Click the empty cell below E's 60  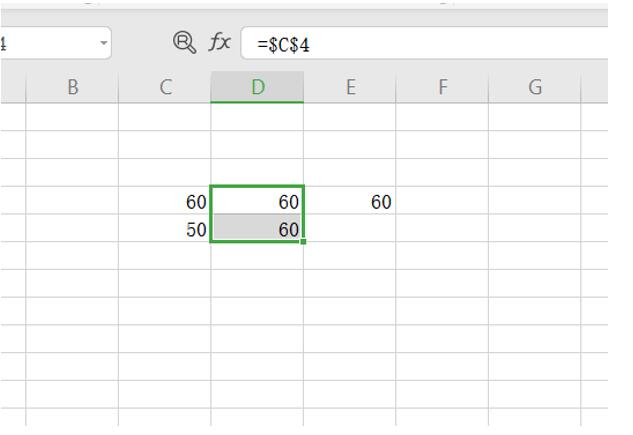[x=350, y=229]
